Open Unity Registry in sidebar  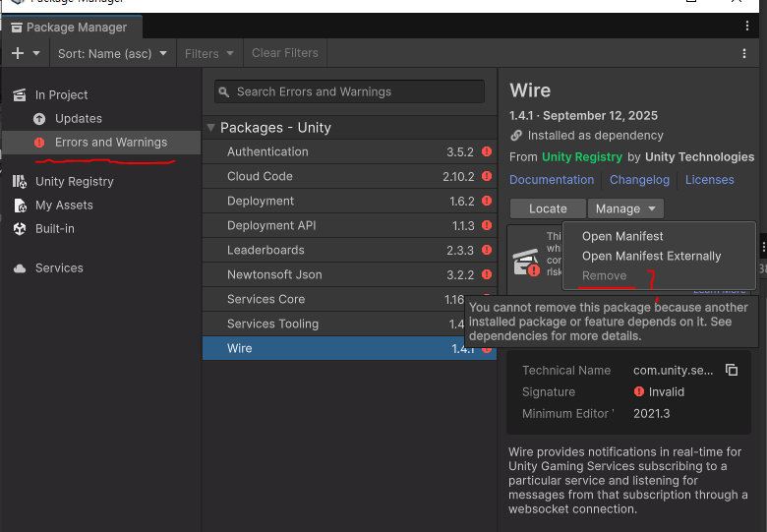[x=101, y=181]
